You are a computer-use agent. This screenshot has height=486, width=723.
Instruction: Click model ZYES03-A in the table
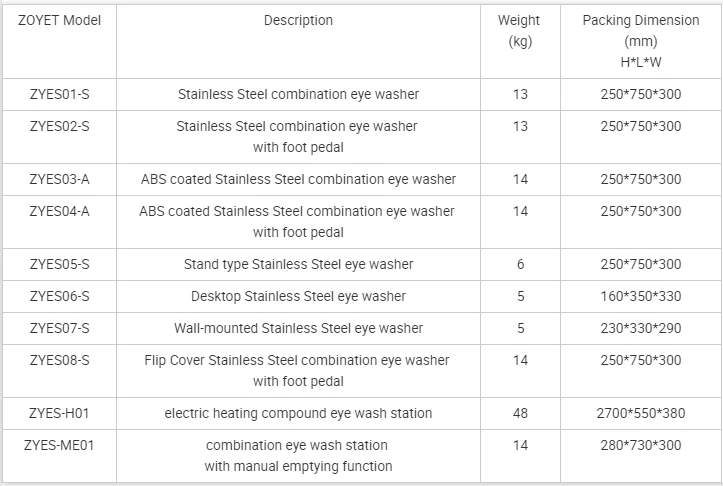coord(60,179)
